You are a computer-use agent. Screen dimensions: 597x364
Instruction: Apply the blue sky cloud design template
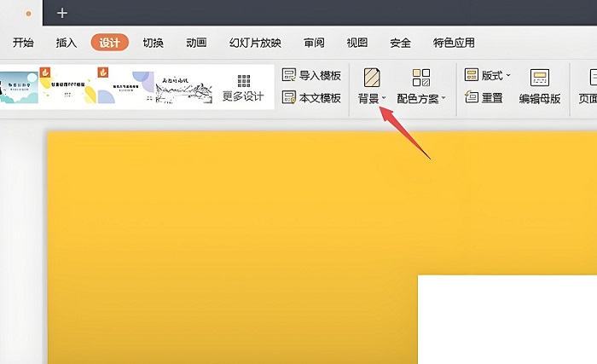(19, 88)
